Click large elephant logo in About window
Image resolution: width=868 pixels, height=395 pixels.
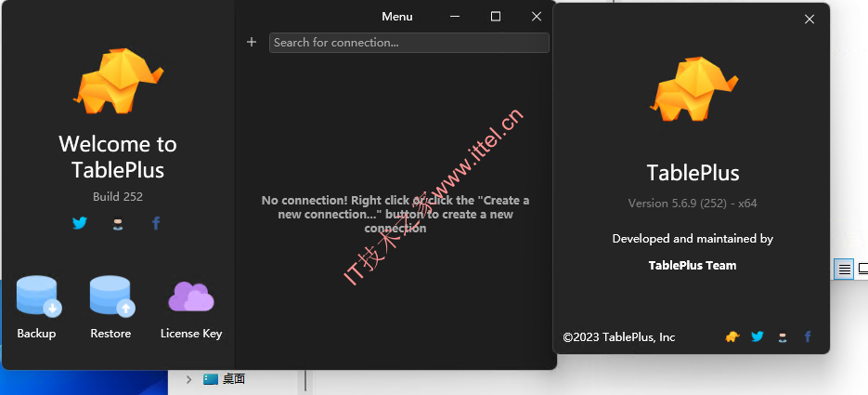pyautogui.click(x=693, y=88)
